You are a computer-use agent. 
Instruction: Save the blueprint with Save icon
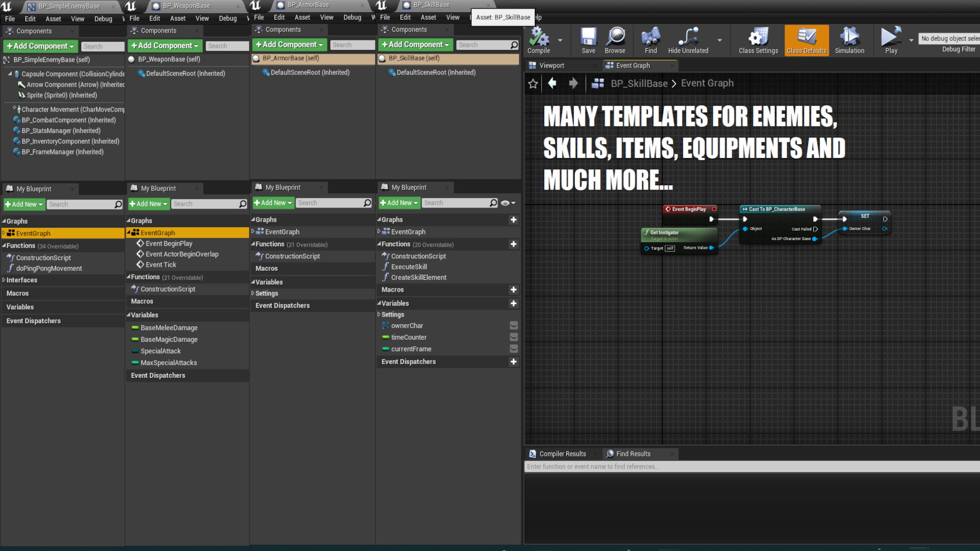[589, 40]
